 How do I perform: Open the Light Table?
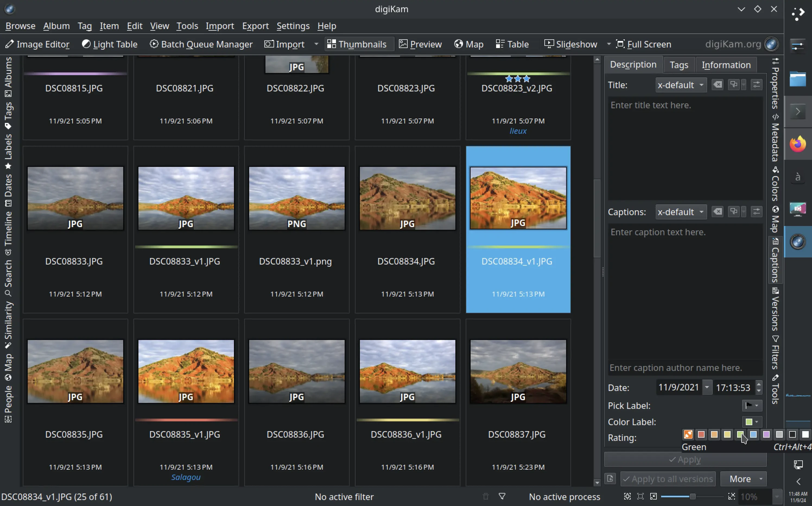[x=110, y=44]
